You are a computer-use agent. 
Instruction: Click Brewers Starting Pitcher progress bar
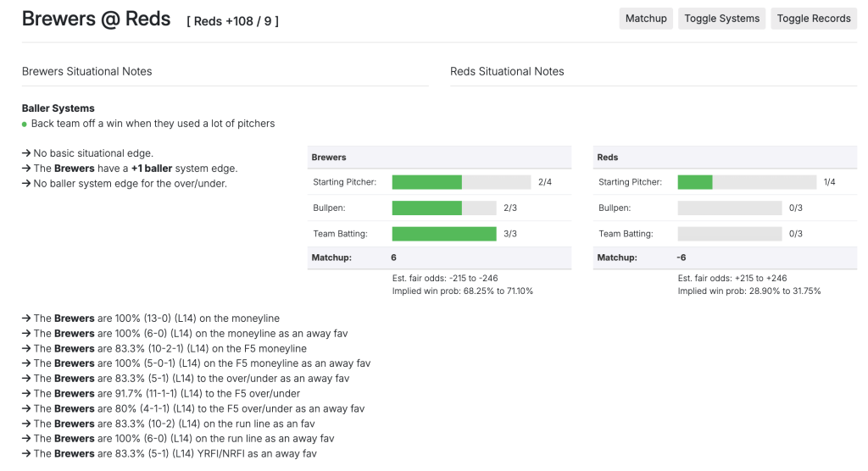tap(461, 182)
